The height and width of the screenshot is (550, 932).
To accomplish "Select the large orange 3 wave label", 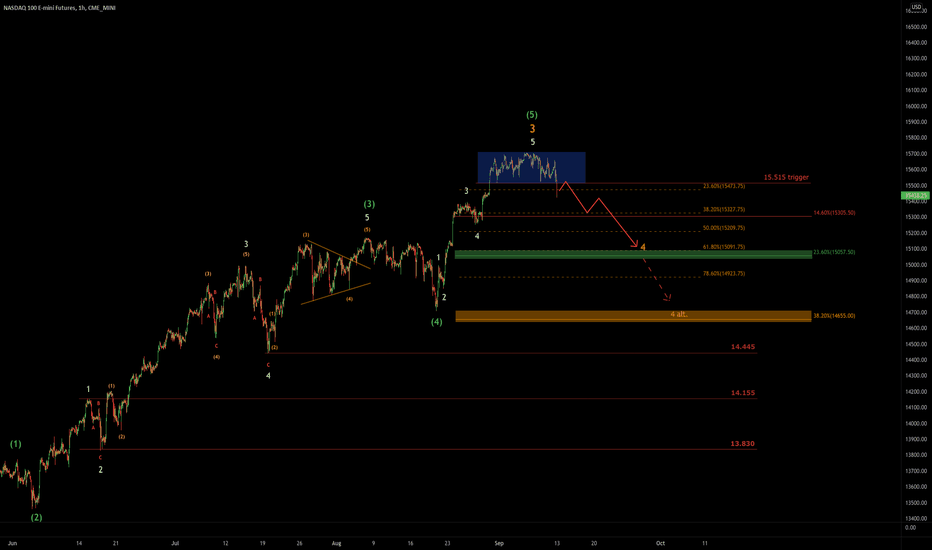I will tap(532, 128).
